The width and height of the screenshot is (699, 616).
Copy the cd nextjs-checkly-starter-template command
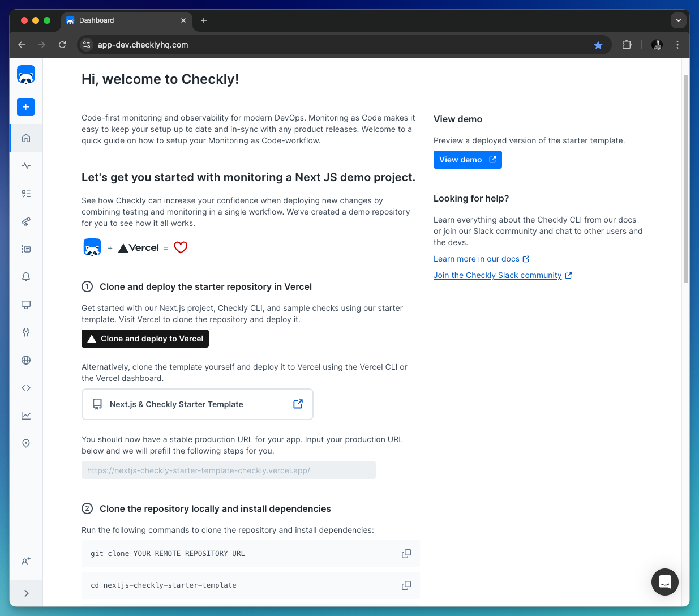coord(406,585)
